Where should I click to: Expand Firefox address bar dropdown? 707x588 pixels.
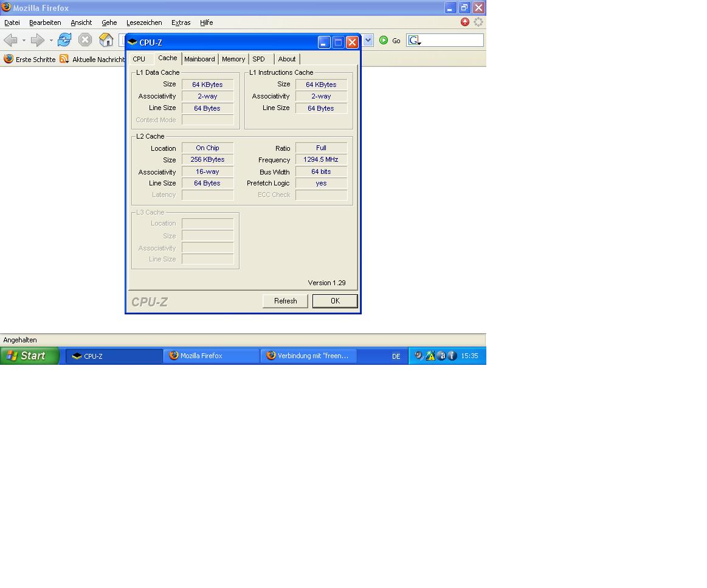(368, 40)
